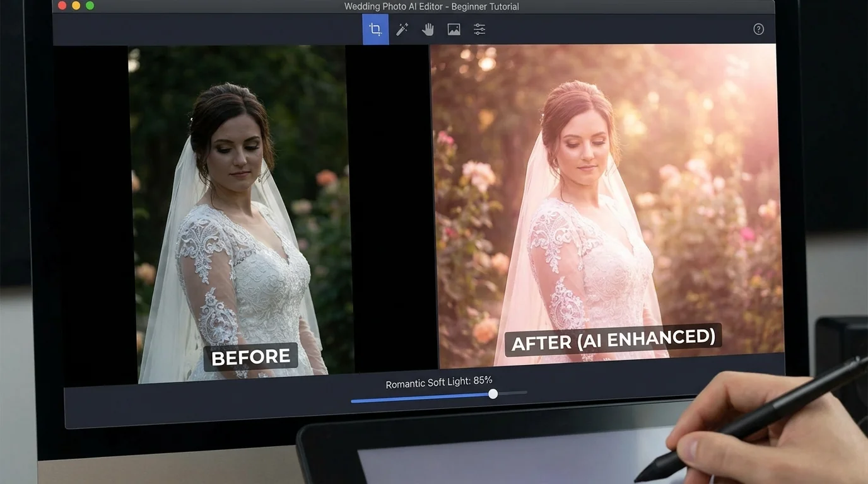This screenshot has height=484, width=868.
Task: Open help via the question mark icon
Action: [x=758, y=30]
